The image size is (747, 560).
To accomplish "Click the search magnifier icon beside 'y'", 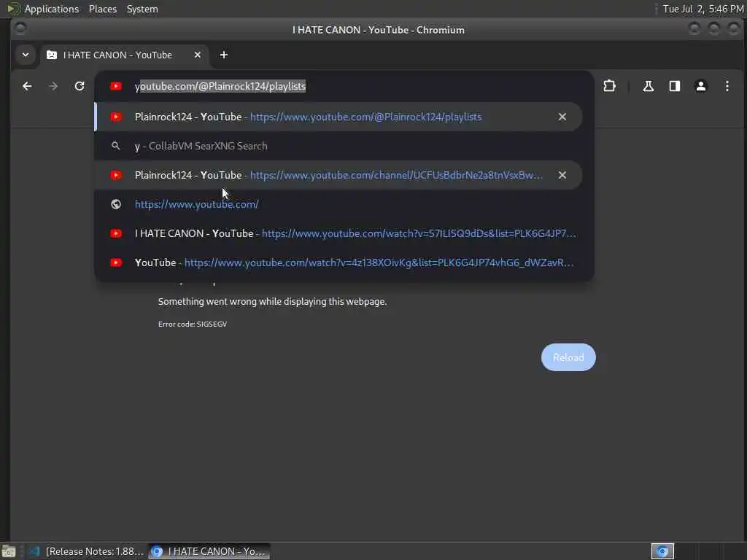I will [x=116, y=146].
